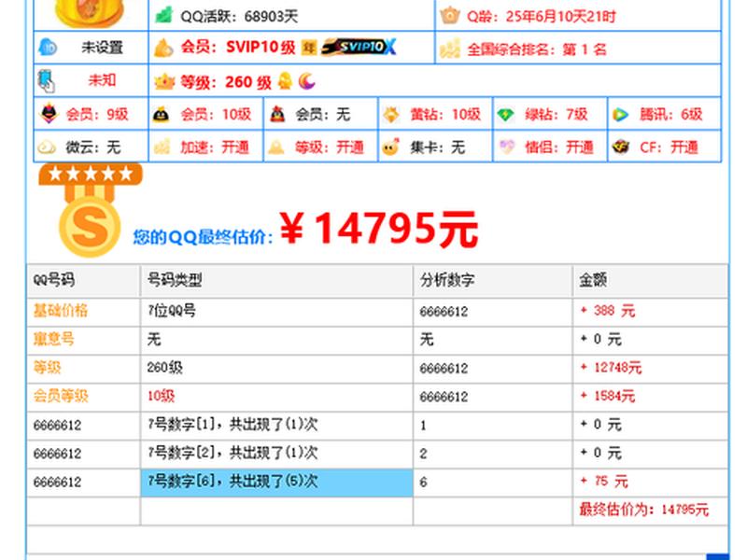Image resolution: width=747 pixels, height=560 pixels.
Task: Click the 未设置 text
Action: (x=103, y=48)
